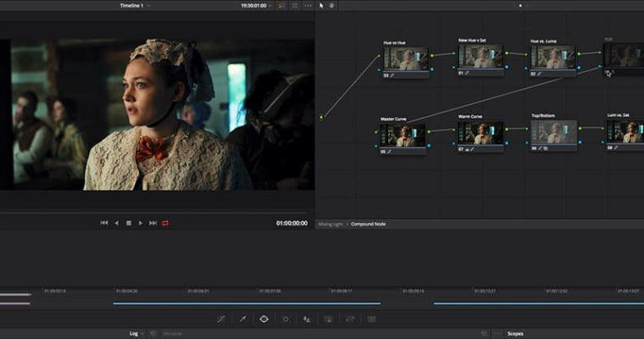
Task: Jump to first frame in viewer transport
Action: (x=104, y=223)
